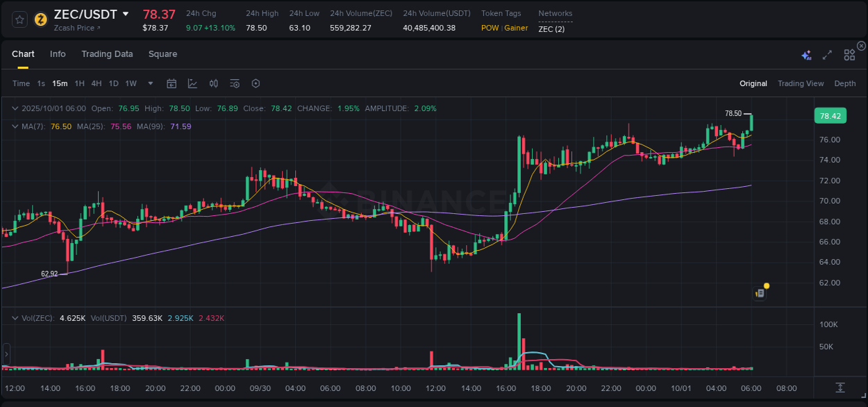Collapse the moving averages row chevron
Viewport: 868px width, 407px height.
pyautogui.click(x=15, y=126)
